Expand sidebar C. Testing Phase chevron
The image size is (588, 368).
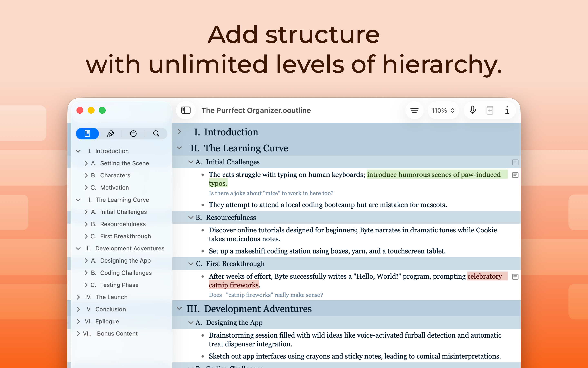pyautogui.click(x=86, y=285)
